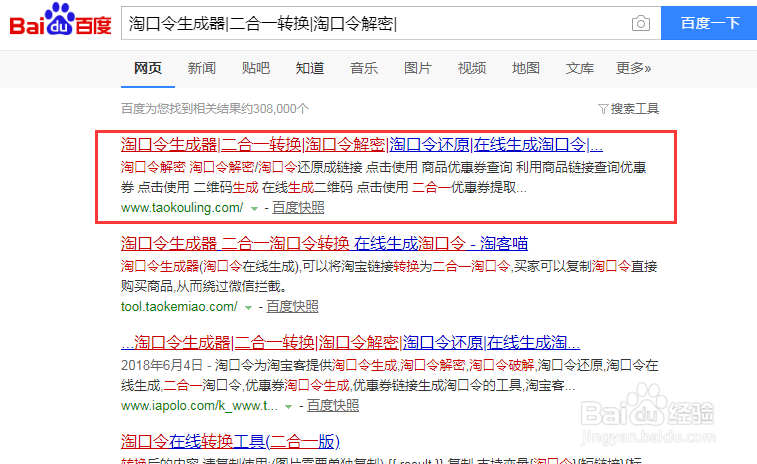The image size is (757, 464).
Task: Open 百度快照 for taokemiao.com result
Action: click(293, 307)
